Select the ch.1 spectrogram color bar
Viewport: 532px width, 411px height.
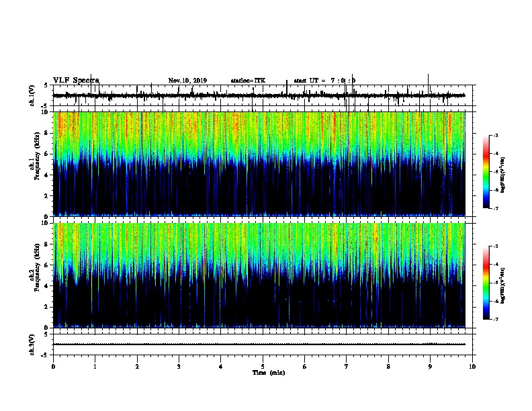tap(486, 172)
